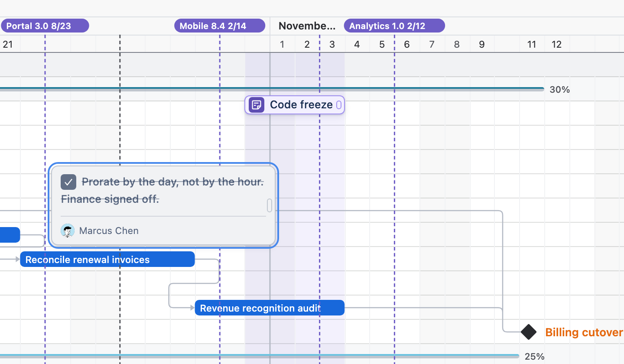Select the Reconcile renewal invoices task bar

click(107, 260)
